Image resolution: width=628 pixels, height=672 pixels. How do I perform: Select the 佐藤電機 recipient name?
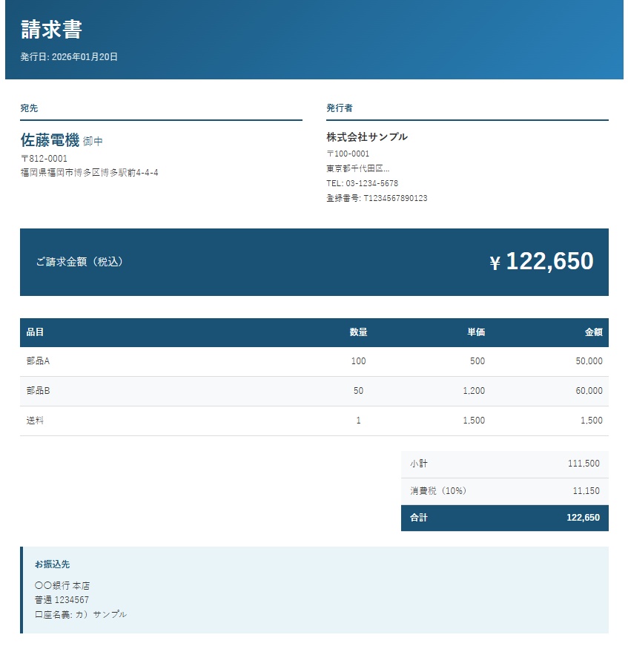46,139
